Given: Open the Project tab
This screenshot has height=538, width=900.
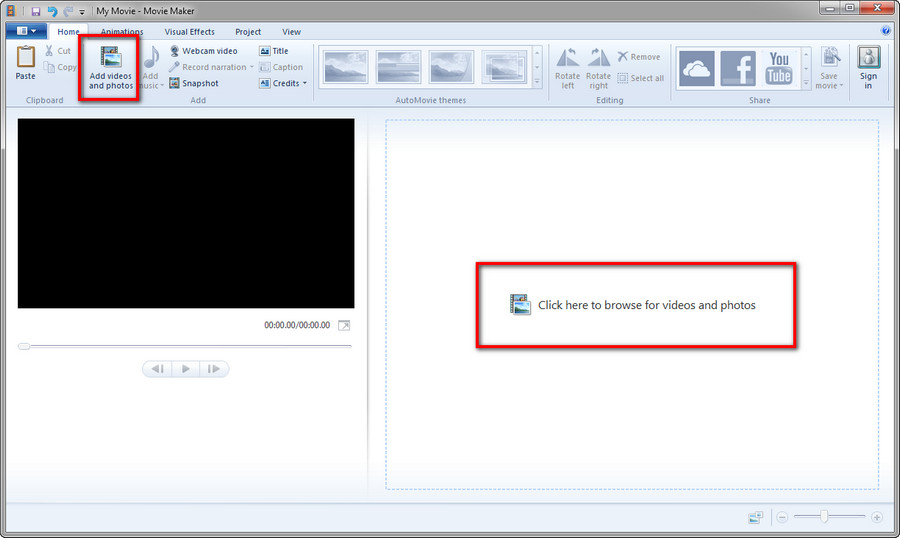Looking at the screenshot, I should [x=248, y=32].
